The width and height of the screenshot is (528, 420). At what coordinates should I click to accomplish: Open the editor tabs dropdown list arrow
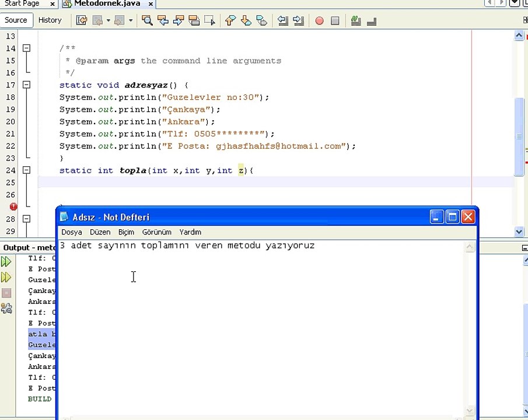[x=514, y=3]
